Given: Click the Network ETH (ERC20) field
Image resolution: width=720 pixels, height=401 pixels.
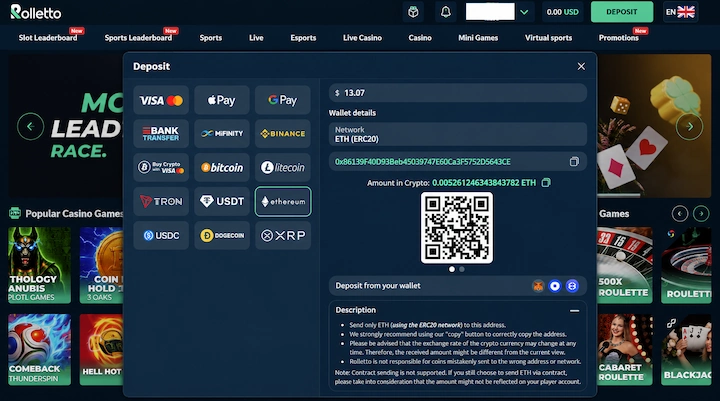Looking at the screenshot, I should click(x=458, y=134).
